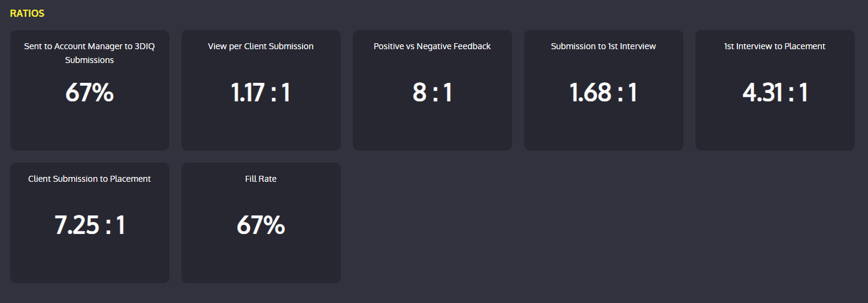This screenshot has width=868, height=303.
Task: Open the 1st Interview to Placement card
Action: tap(775, 90)
